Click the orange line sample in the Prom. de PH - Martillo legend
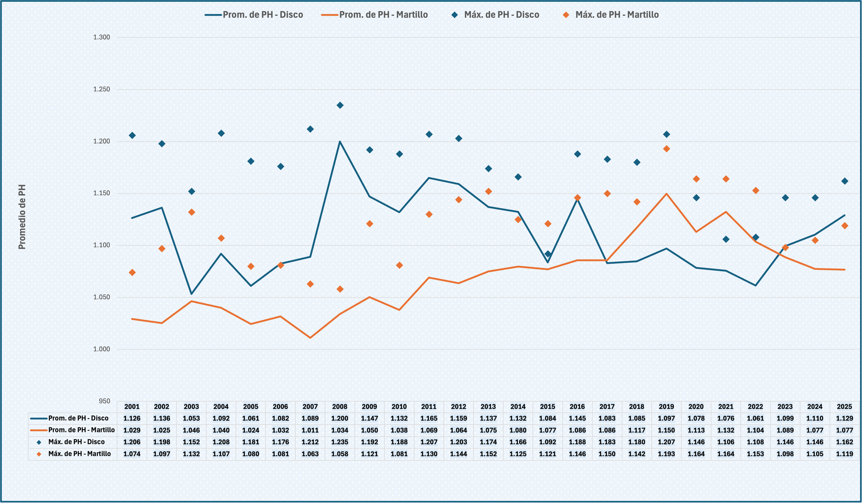Image resolution: width=863 pixels, height=504 pixels. [329, 15]
